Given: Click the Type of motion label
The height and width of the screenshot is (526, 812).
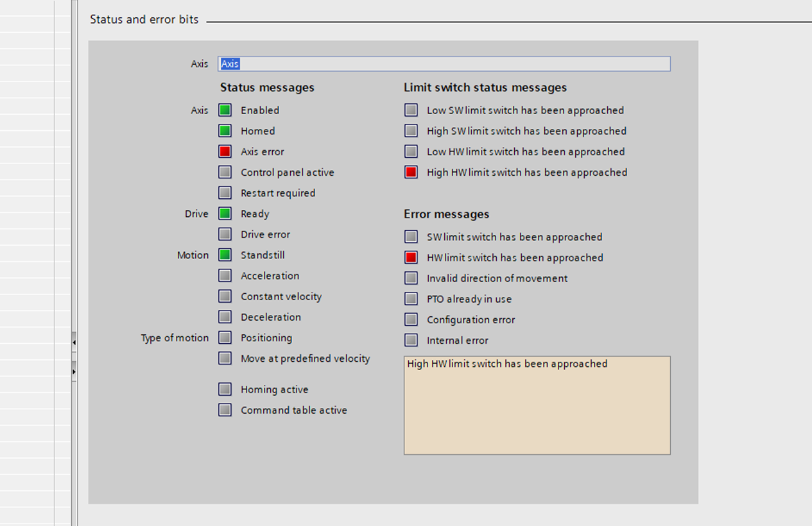Looking at the screenshot, I should tap(175, 338).
